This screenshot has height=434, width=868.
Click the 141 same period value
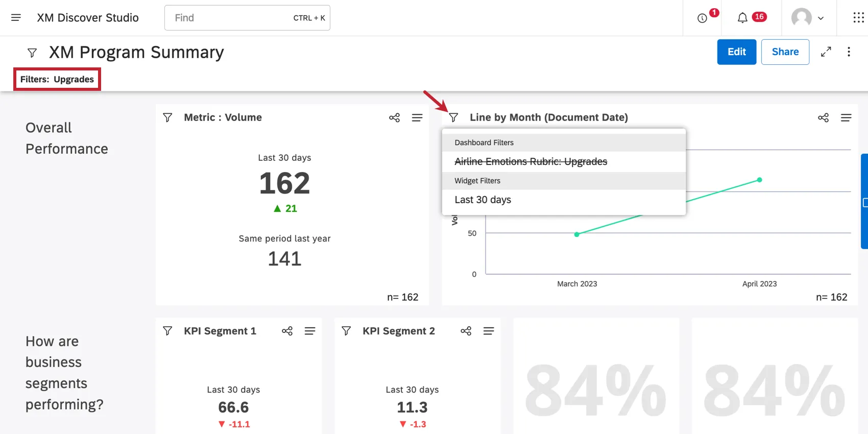[284, 259]
